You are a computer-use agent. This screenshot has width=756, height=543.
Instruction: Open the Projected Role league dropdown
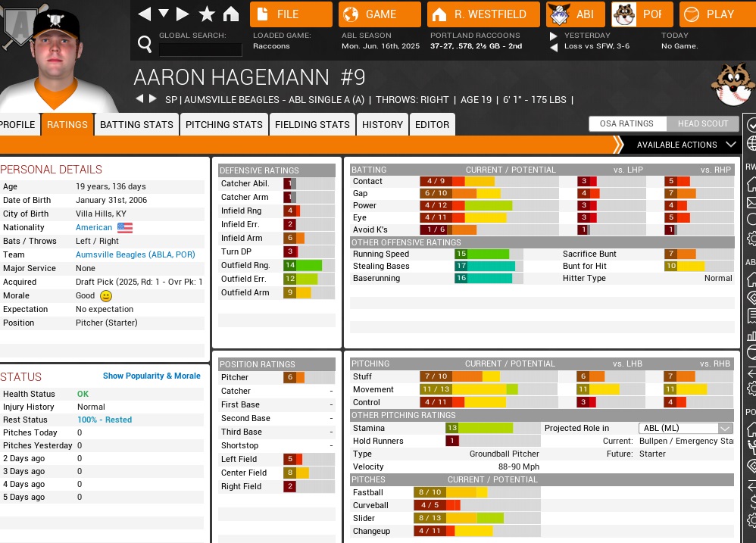point(686,429)
